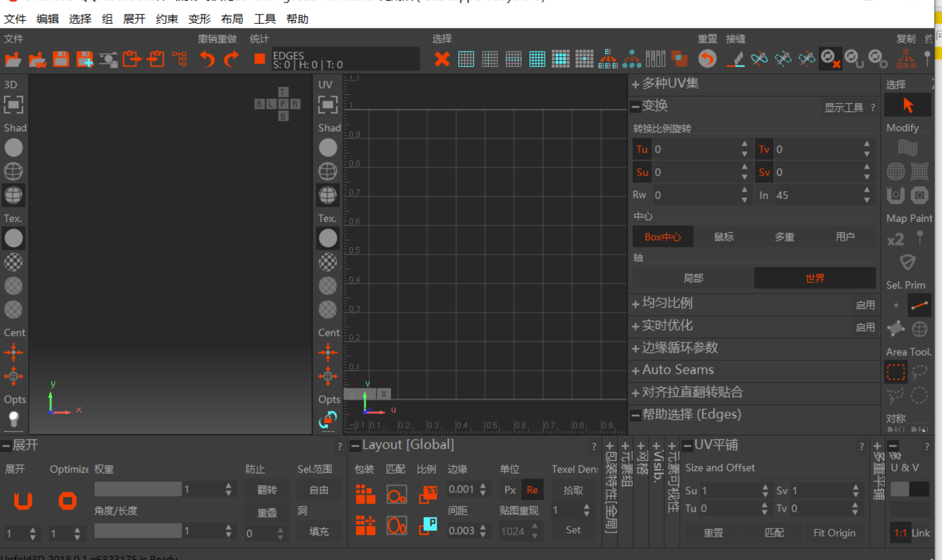The width and height of the screenshot is (942, 560).
Task: Choose the rectangle area selection tool
Action: [895, 372]
